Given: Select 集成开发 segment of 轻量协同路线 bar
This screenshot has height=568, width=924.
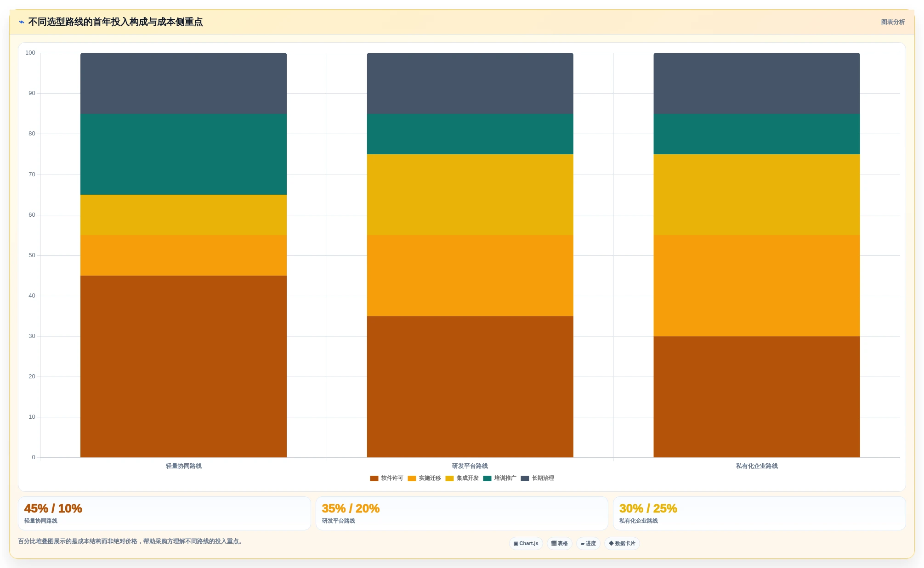Looking at the screenshot, I should pyautogui.click(x=183, y=215).
